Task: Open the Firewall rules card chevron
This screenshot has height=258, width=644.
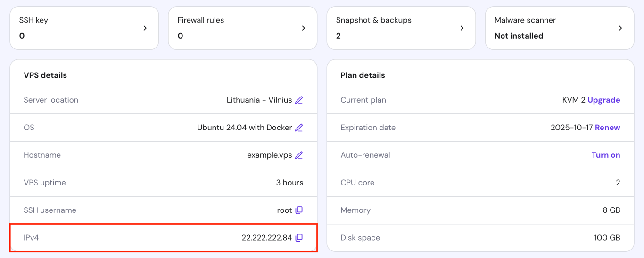Action: 304,28
